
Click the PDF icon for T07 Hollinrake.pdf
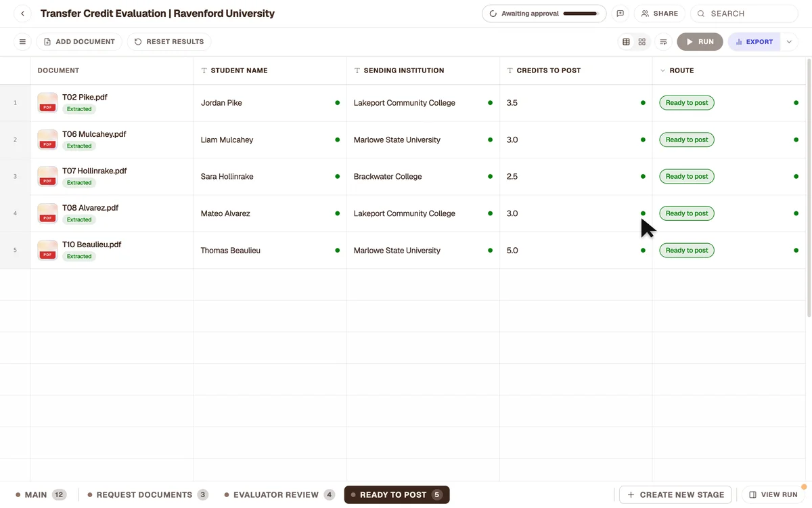[x=47, y=177]
